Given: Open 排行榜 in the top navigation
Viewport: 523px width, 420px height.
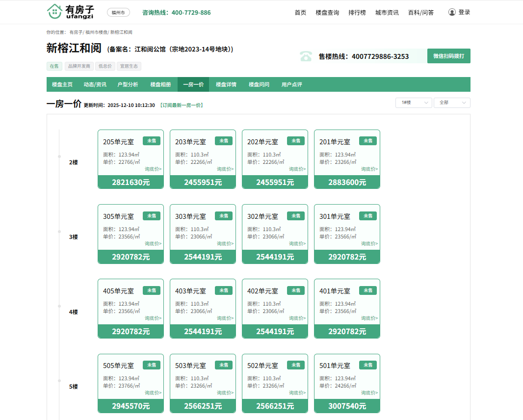Looking at the screenshot, I should coord(357,13).
